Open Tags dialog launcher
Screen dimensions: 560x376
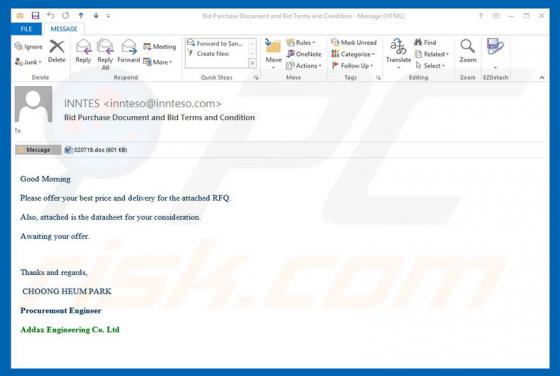(379, 77)
